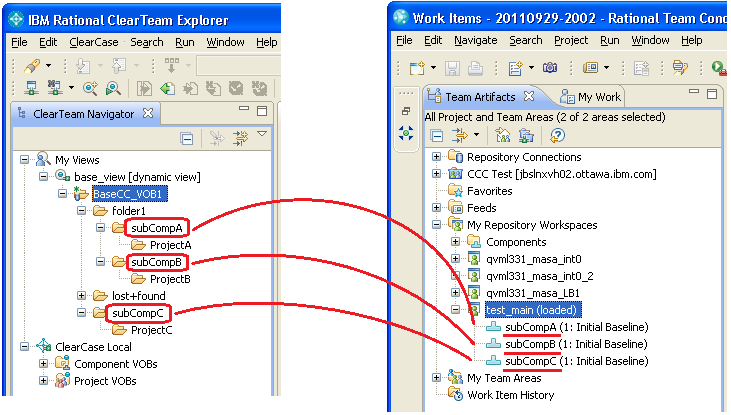
Task: Select the Team Artifacts tab
Action: (x=480, y=97)
